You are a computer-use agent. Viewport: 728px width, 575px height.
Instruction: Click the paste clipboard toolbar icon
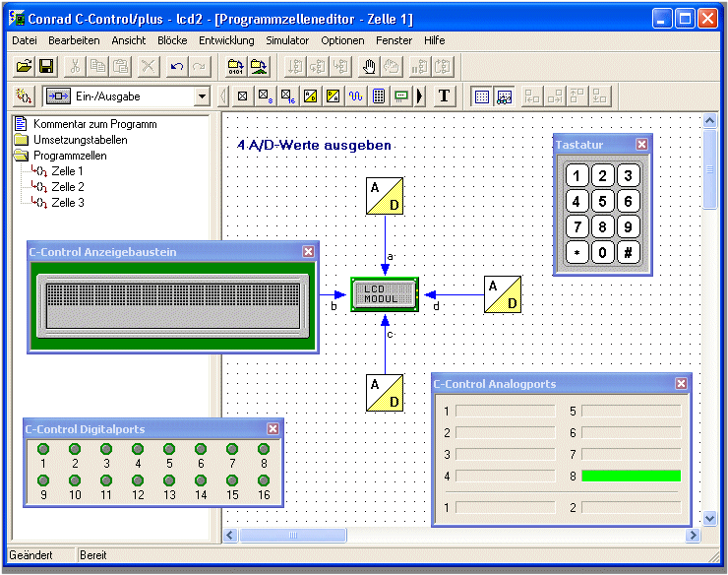(120, 67)
